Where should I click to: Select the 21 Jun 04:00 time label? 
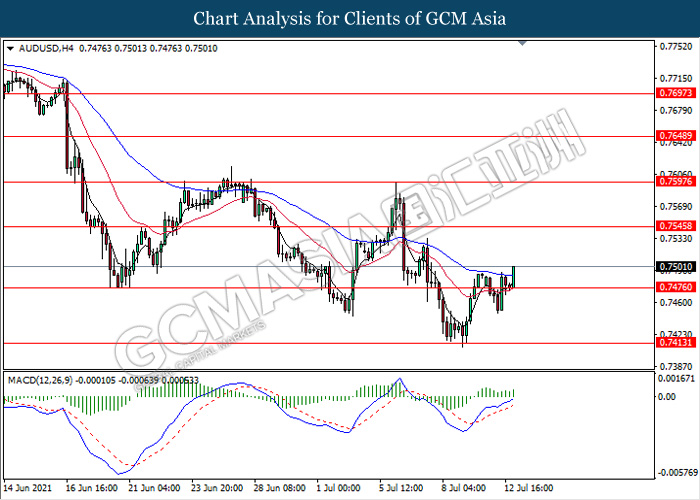pos(156,489)
